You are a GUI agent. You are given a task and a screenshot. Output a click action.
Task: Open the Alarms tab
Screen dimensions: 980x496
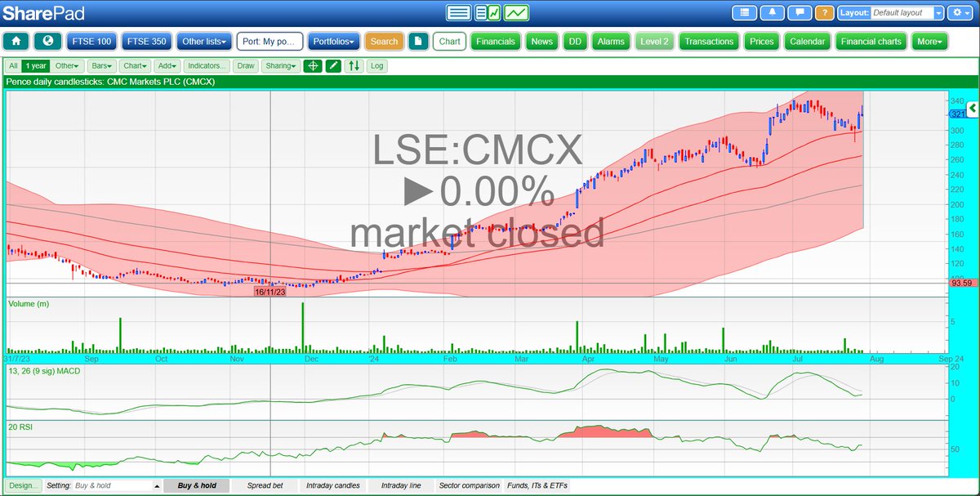pyautogui.click(x=611, y=41)
